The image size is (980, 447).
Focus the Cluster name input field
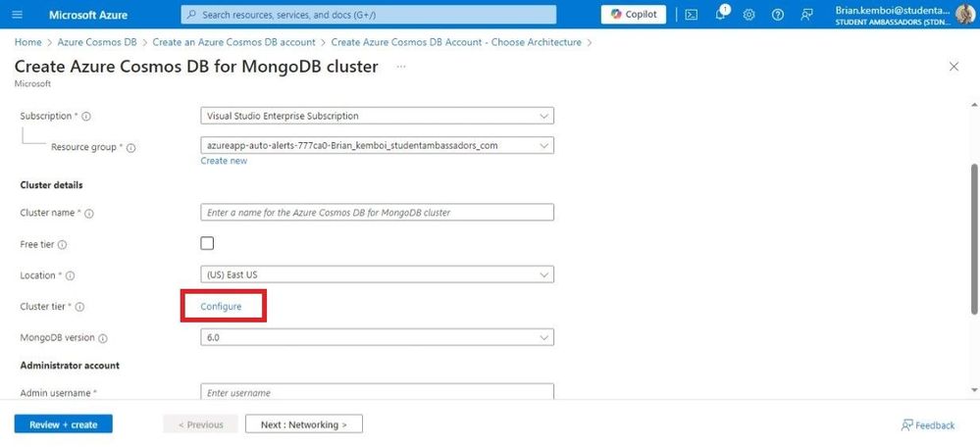pyautogui.click(x=377, y=213)
